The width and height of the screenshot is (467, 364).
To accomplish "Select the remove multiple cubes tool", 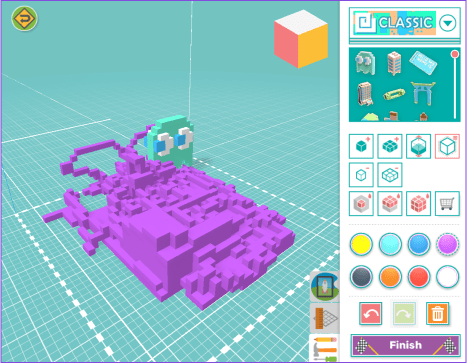I will [390, 175].
